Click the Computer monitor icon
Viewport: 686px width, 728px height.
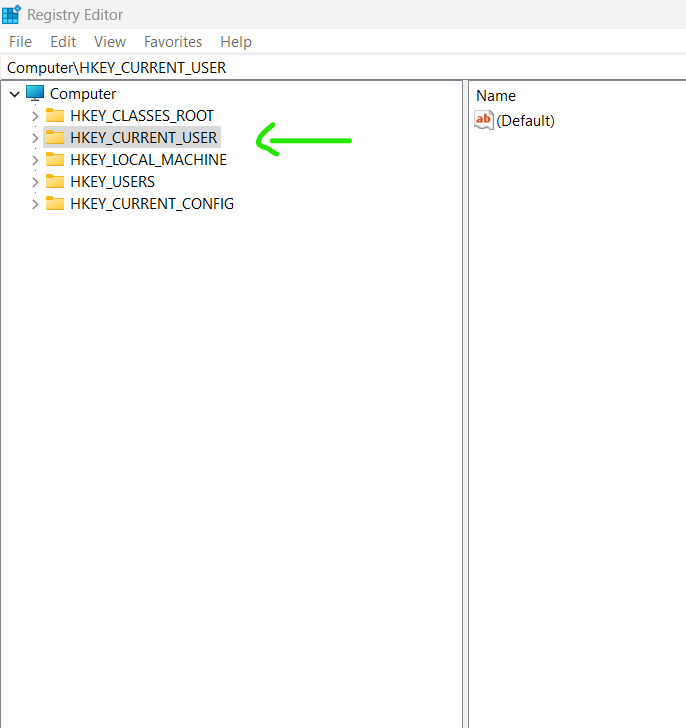(35, 93)
